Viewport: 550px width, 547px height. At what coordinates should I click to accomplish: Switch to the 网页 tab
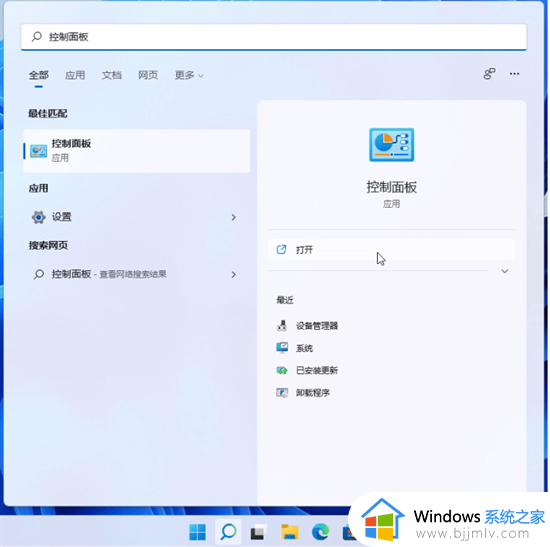click(x=148, y=75)
